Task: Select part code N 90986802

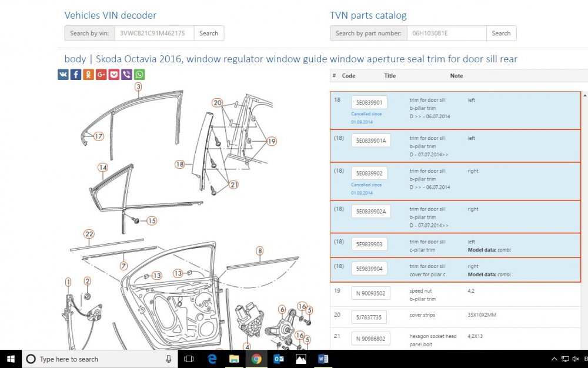Action: point(370,339)
